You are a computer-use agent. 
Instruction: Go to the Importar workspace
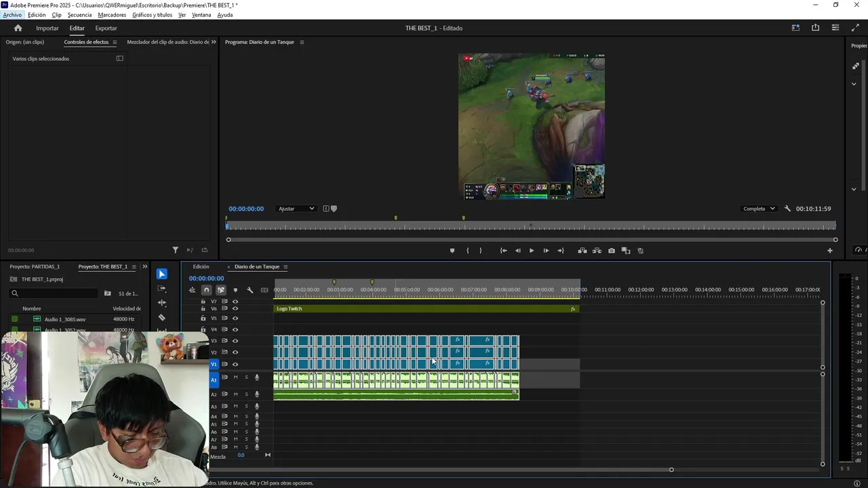[47, 28]
